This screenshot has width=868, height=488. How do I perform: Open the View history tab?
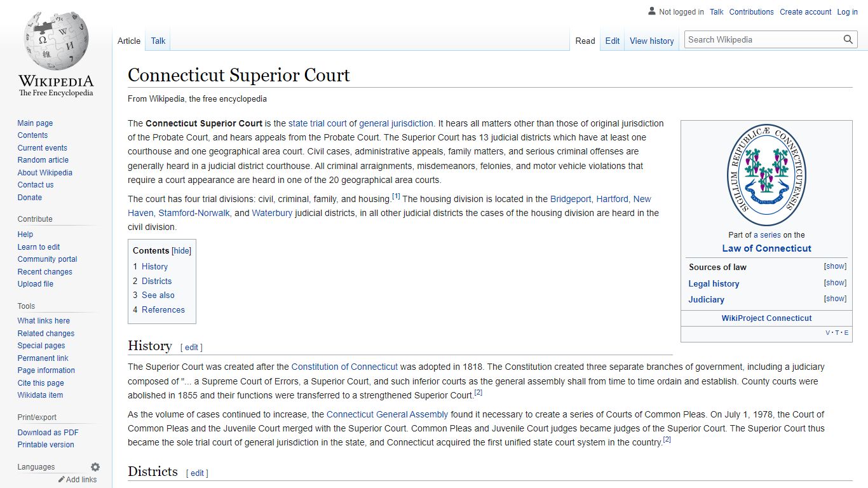pos(652,41)
